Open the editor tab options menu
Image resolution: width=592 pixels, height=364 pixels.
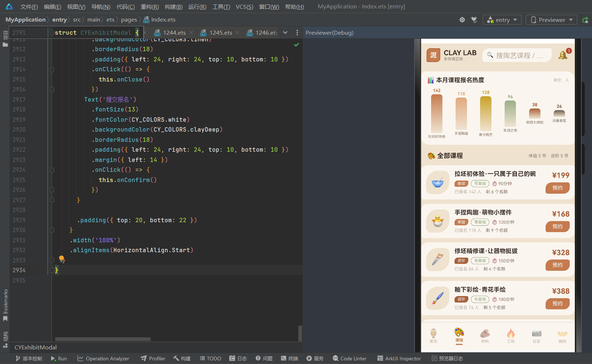pos(297,33)
